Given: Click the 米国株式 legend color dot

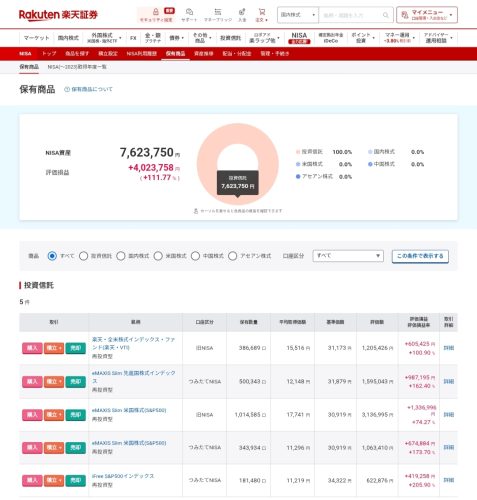Looking at the screenshot, I should (x=298, y=164).
